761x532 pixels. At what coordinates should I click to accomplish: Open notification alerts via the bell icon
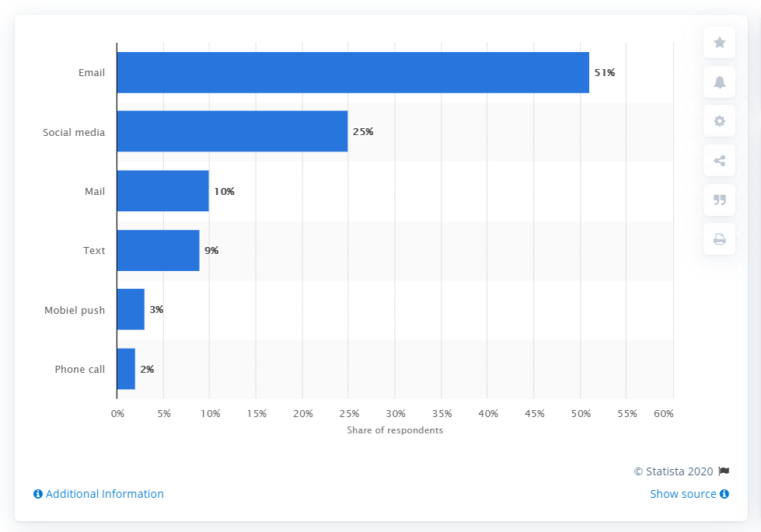tap(718, 82)
